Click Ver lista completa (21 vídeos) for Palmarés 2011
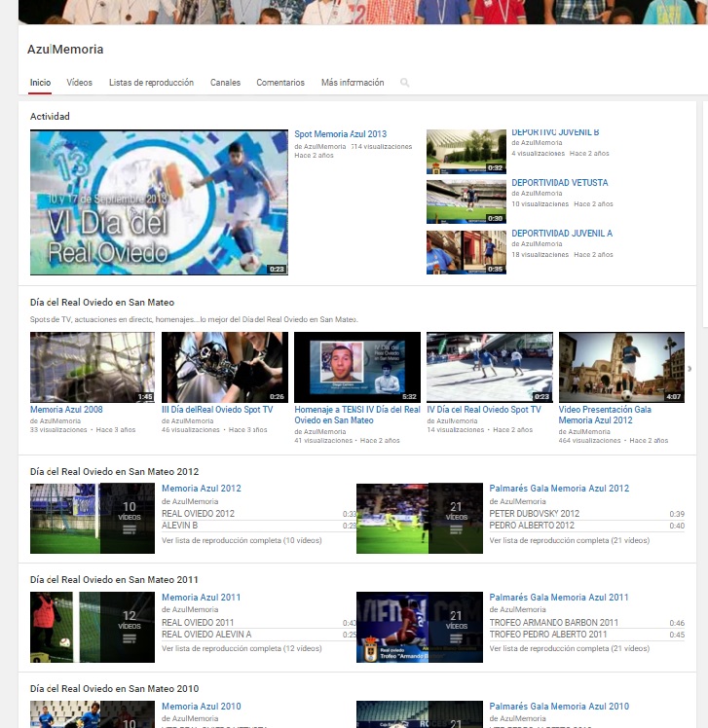This screenshot has width=708, height=728. (x=569, y=648)
